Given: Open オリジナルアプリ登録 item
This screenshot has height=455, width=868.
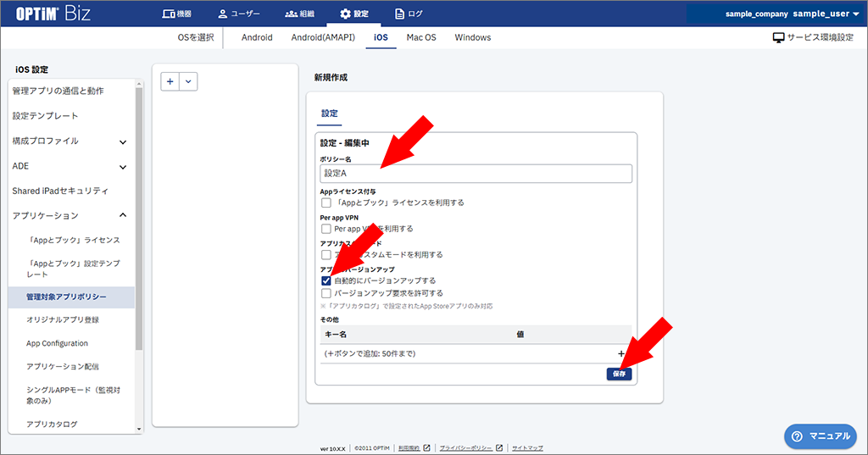Looking at the screenshot, I should pos(63,320).
